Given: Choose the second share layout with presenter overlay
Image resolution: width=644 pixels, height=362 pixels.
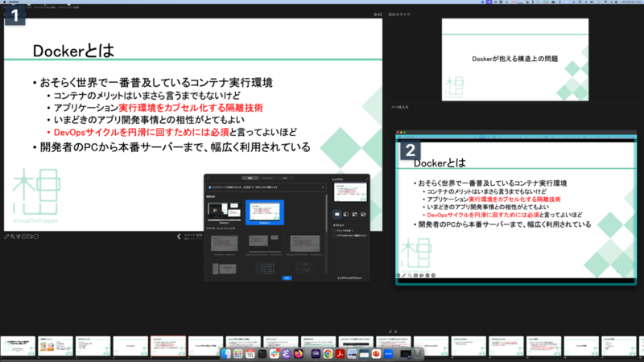Looking at the screenshot, I should click(346, 214).
